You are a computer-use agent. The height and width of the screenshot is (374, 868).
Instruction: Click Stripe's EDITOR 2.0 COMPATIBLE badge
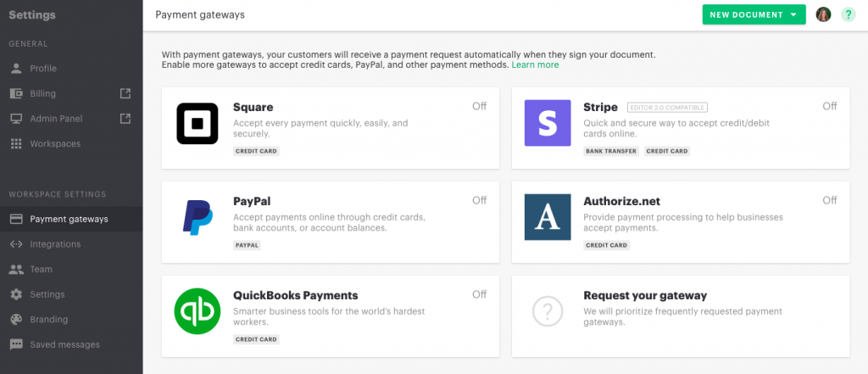pos(667,108)
